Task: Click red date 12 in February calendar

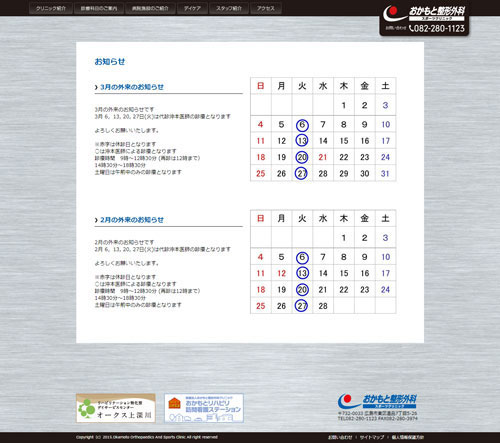Action: (x=281, y=273)
